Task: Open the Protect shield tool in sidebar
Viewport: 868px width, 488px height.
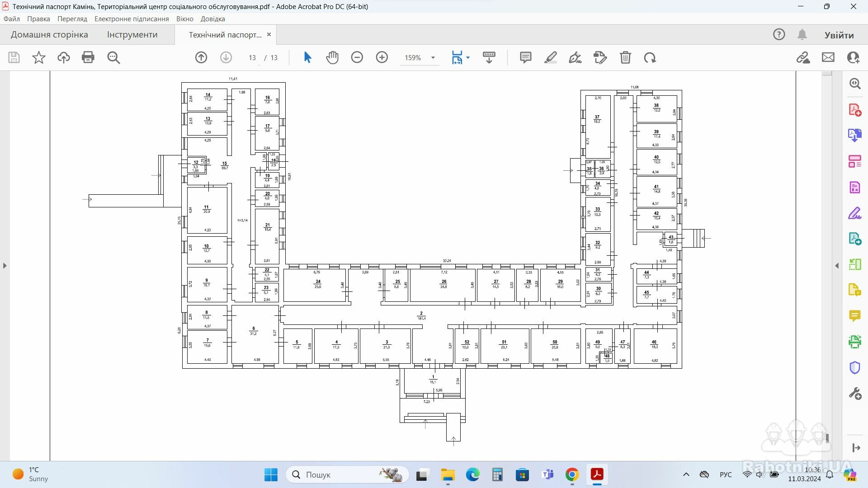Action: click(x=854, y=368)
